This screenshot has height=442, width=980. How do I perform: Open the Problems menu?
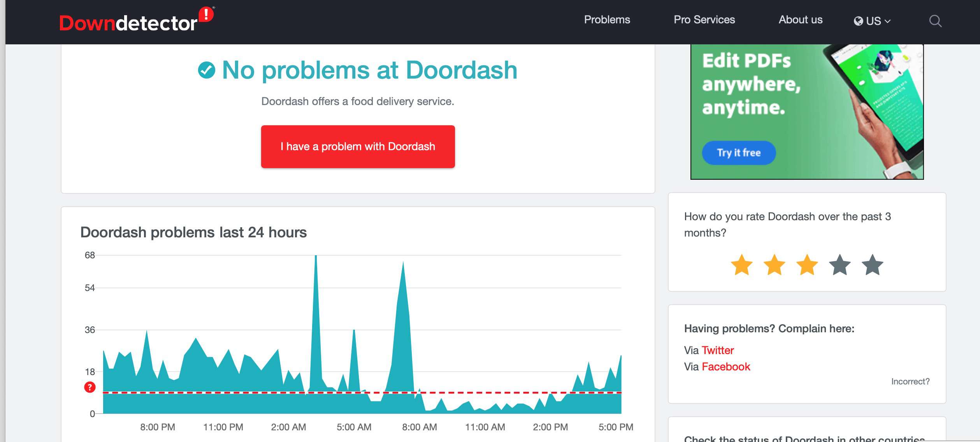coord(607,20)
